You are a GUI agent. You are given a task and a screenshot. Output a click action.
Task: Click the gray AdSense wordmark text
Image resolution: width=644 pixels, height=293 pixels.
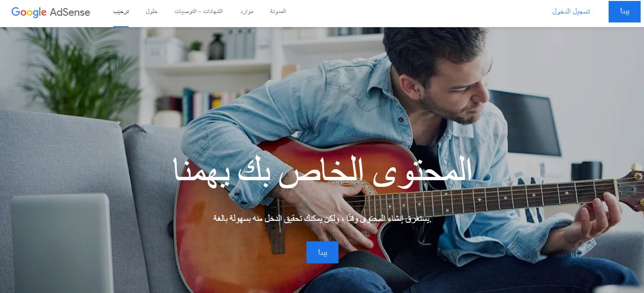pos(70,12)
